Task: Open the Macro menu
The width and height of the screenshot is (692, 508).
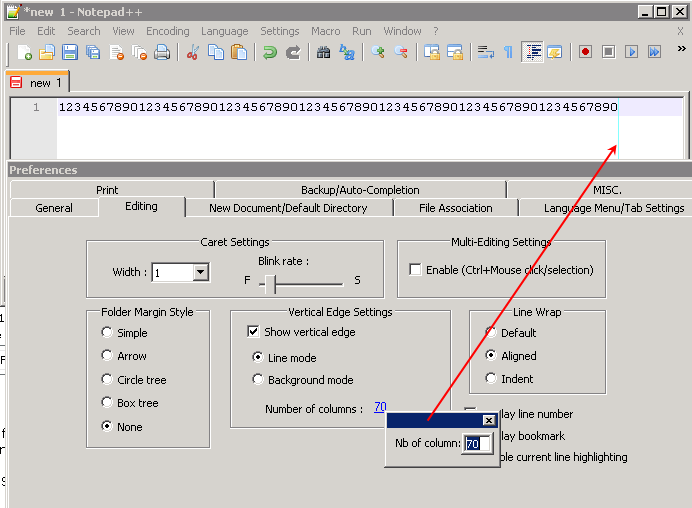Action: [325, 31]
